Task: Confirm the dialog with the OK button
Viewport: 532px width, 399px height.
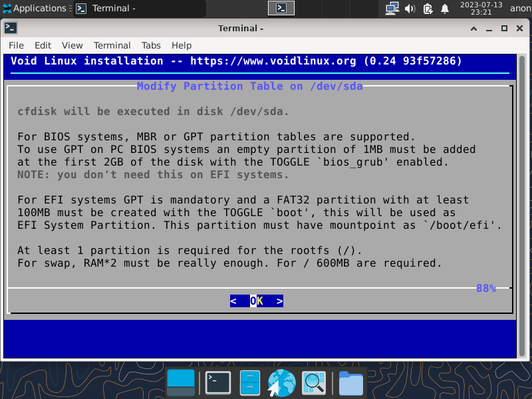Action: click(x=257, y=301)
